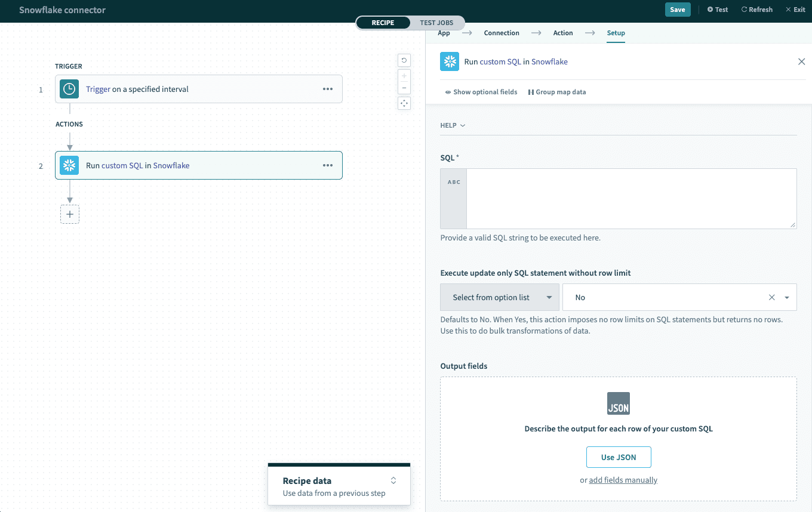Image resolution: width=812 pixels, height=512 pixels.
Task: Click the Snowflake icon beside Run custom SQL header
Action: point(450,61)
